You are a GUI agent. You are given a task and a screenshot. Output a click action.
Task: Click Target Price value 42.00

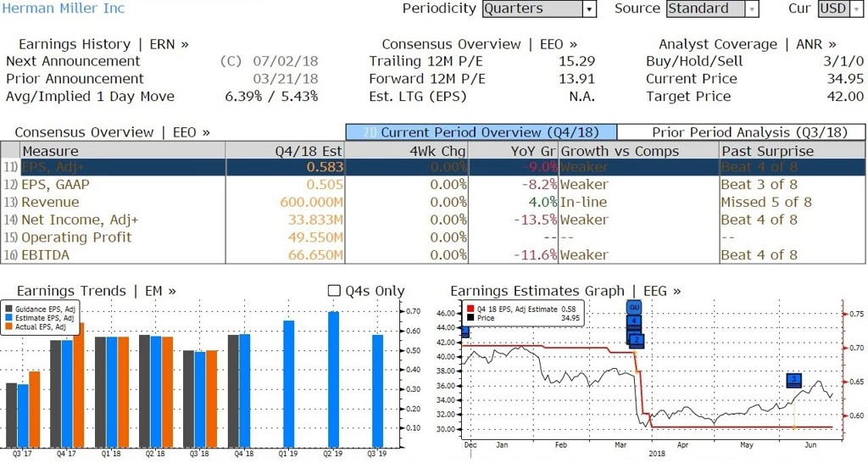[x=845, y=97]
